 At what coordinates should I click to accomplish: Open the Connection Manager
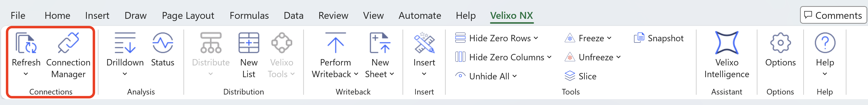click(x=68, y=43)
